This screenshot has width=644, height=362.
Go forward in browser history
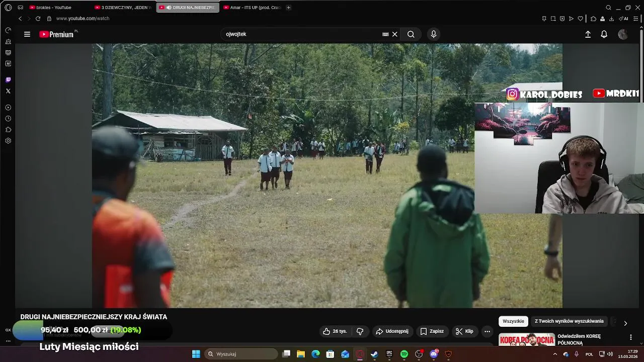pos(29,19)
